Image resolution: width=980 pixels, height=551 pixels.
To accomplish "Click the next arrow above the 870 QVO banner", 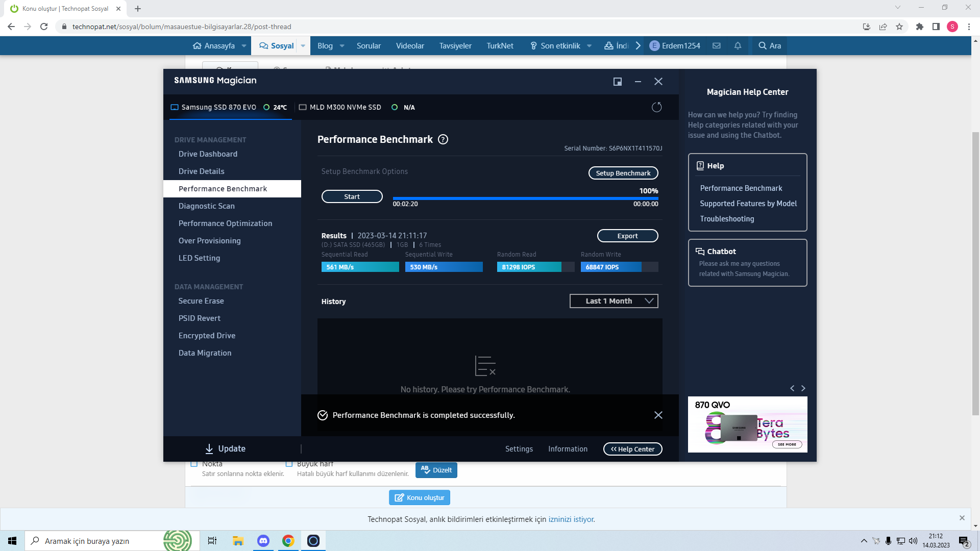I will click(x=803, y=388).
